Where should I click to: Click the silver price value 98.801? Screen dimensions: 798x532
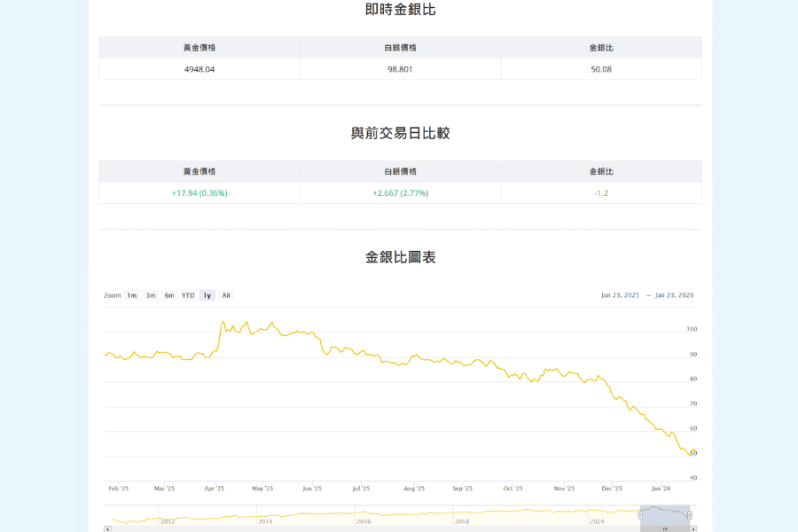400,68
